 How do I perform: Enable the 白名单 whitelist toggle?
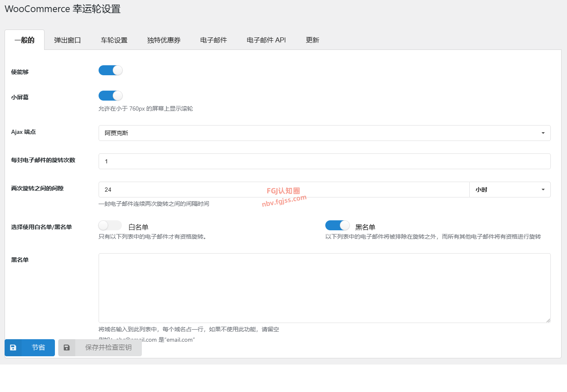(110, 225)
